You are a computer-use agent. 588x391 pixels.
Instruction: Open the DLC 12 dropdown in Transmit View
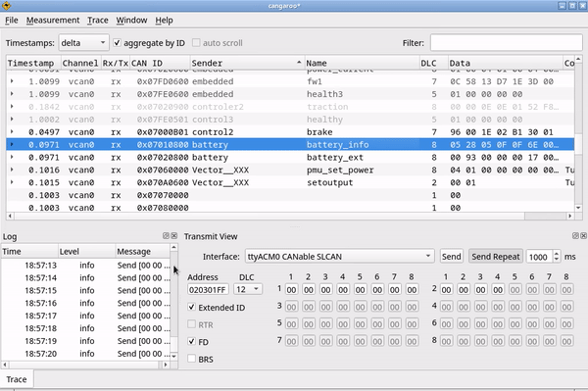[248, 289]
